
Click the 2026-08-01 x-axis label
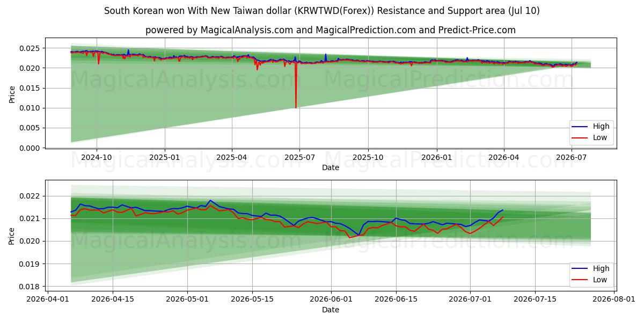pos(614,299)
